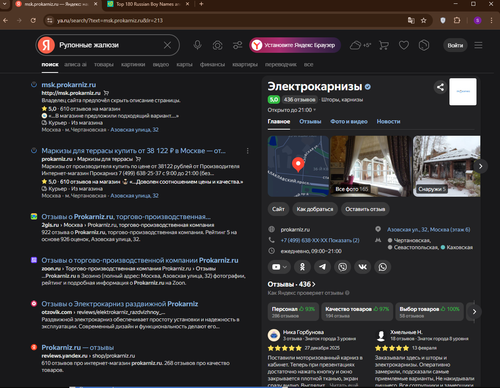Open the Yandex hamburger menu
The width and height of the screenshot is (500, 388).
(478, 45)
